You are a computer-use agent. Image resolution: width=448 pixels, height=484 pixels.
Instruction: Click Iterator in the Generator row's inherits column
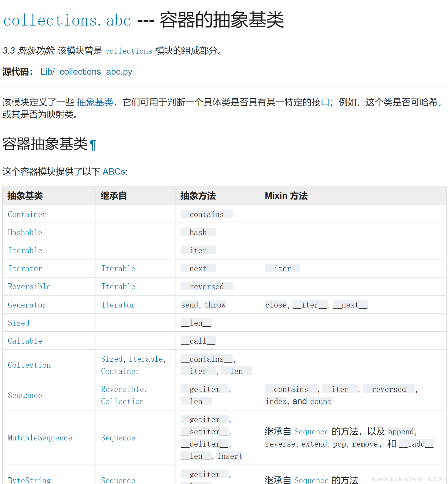click(118, 305)
